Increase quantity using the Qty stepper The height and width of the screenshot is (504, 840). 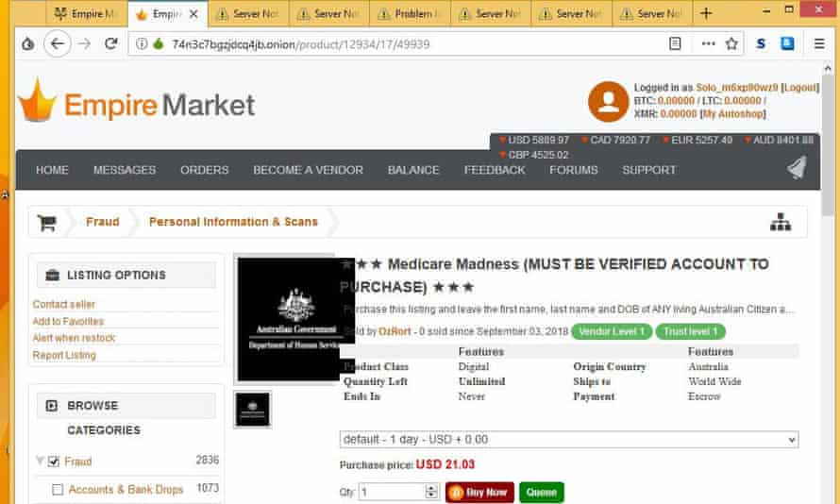(x=431, y=488)
